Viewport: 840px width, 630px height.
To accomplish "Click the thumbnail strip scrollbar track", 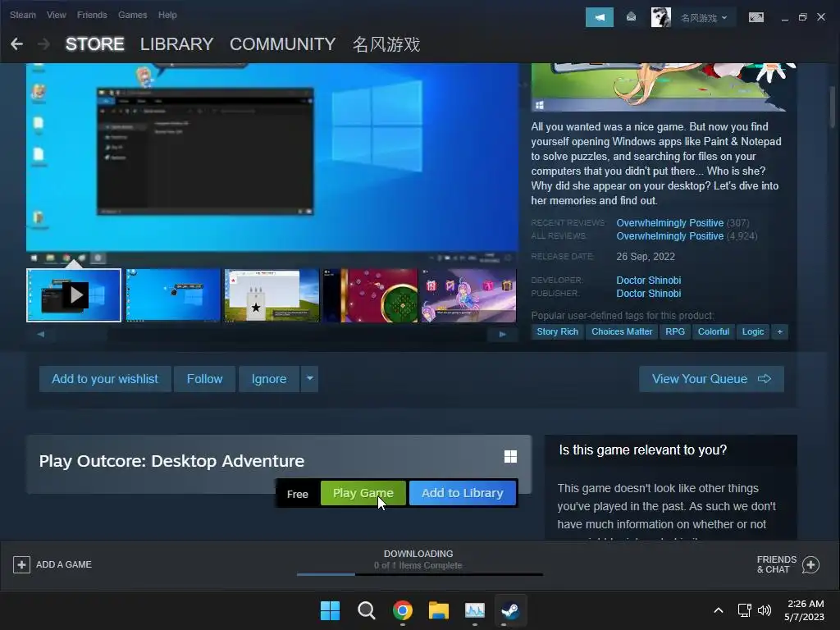I will 271,335.
